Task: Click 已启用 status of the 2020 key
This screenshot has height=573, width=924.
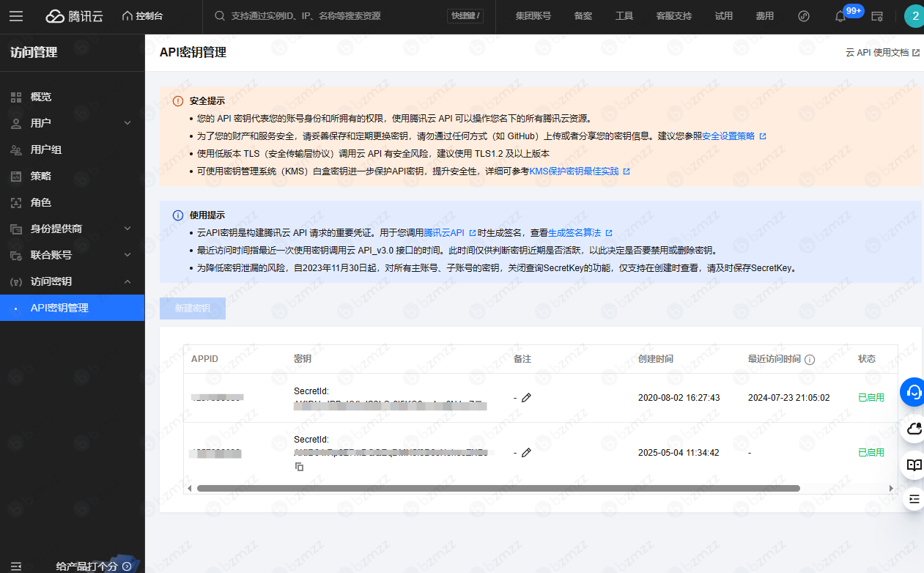Action: coord(871,398)
